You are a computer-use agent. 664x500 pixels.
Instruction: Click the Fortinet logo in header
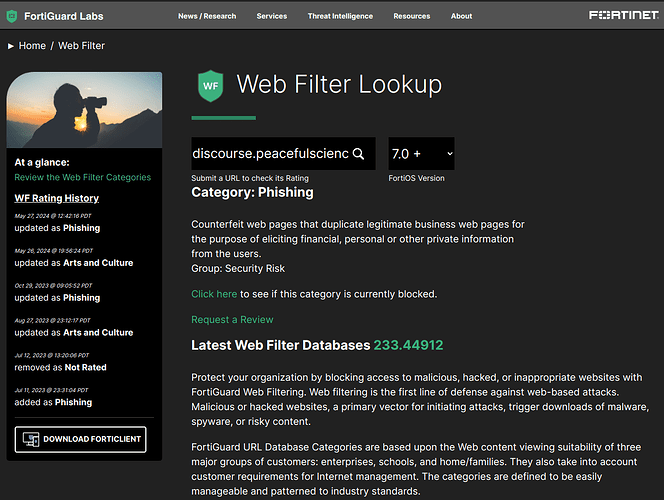tap(623, 15)
